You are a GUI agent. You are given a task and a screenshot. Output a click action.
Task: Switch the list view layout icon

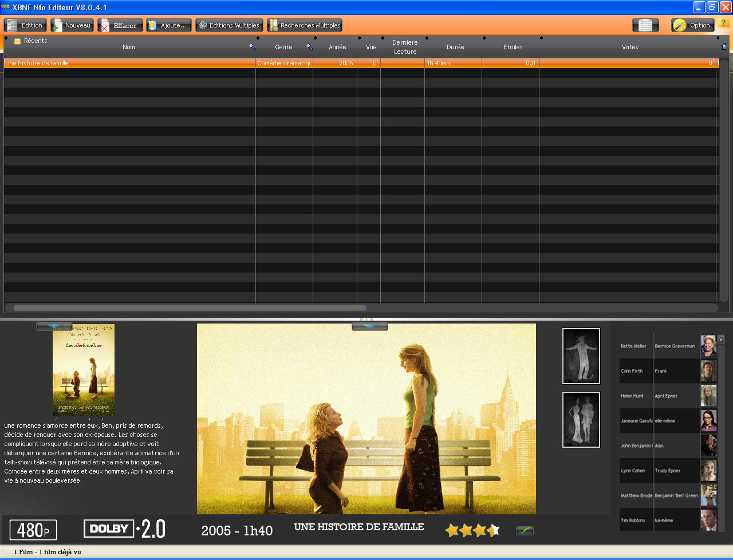(x=645, y=25)
